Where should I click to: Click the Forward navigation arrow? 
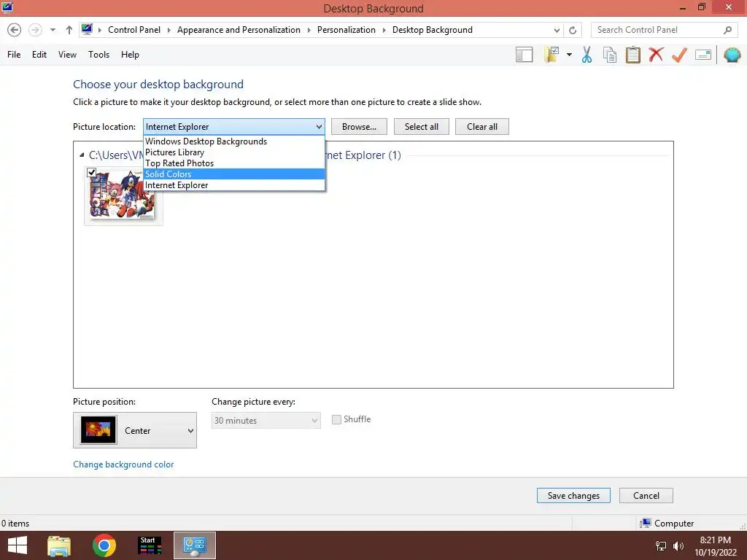pyautogui.click(x=35, y=29)
